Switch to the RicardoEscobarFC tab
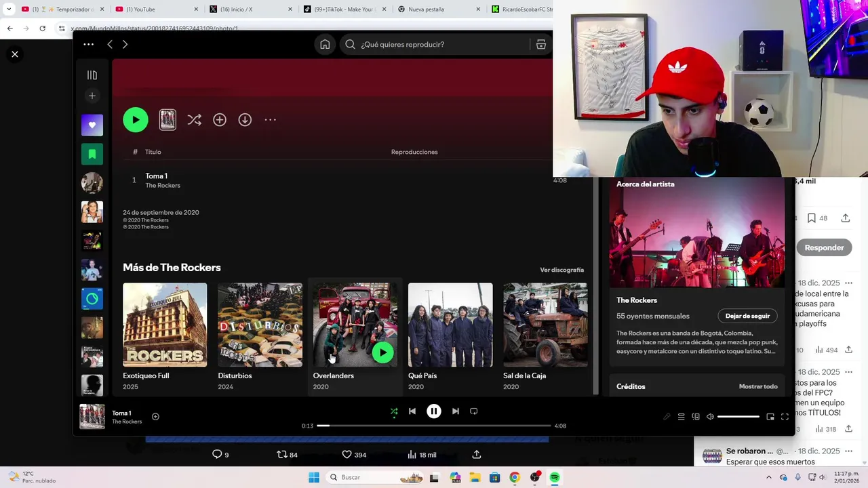 [x=520, y=9]
